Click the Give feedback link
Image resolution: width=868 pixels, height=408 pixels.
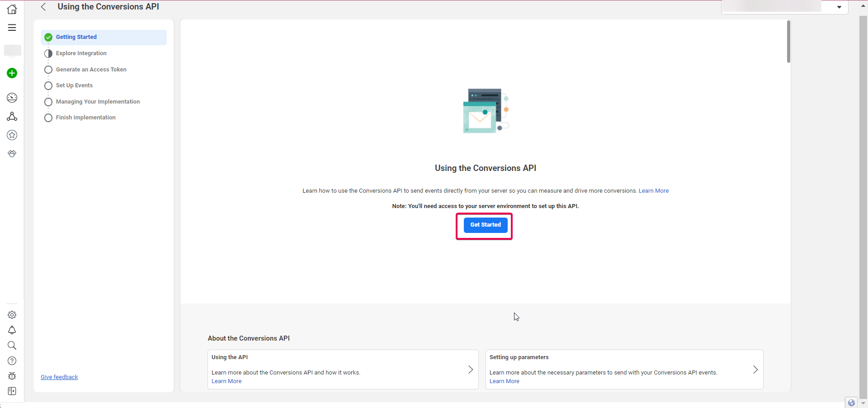59,377
